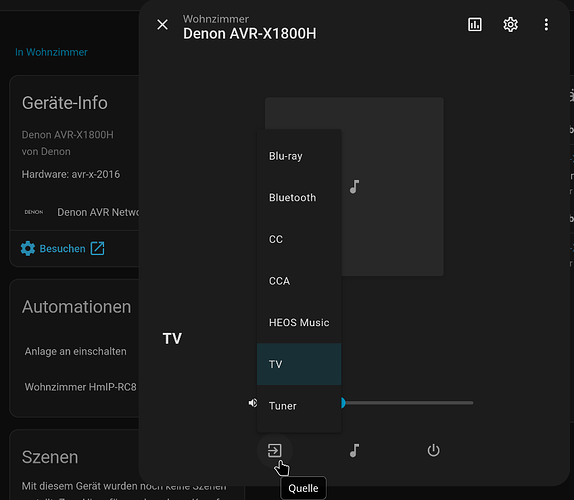Open automation Anlage an einschalten
This screenshot has height=500, width=574.
(76, 351)
